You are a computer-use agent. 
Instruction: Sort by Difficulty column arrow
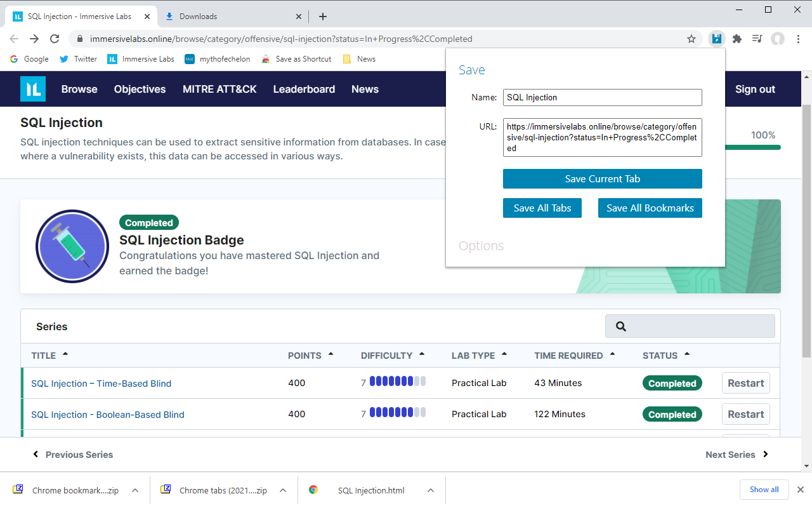click(422, 354)
